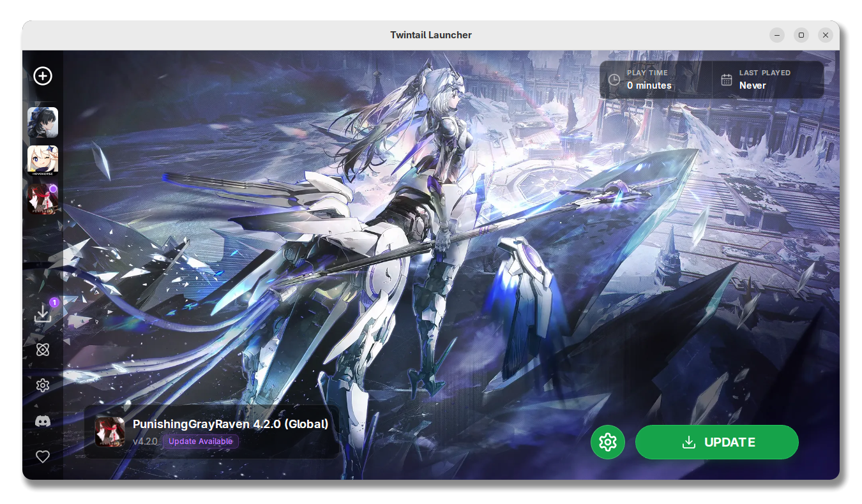The width and height of the screenshot is (862, 504).
Task: Select the dark-haired character game in sidebar
Action: [43, 122]
